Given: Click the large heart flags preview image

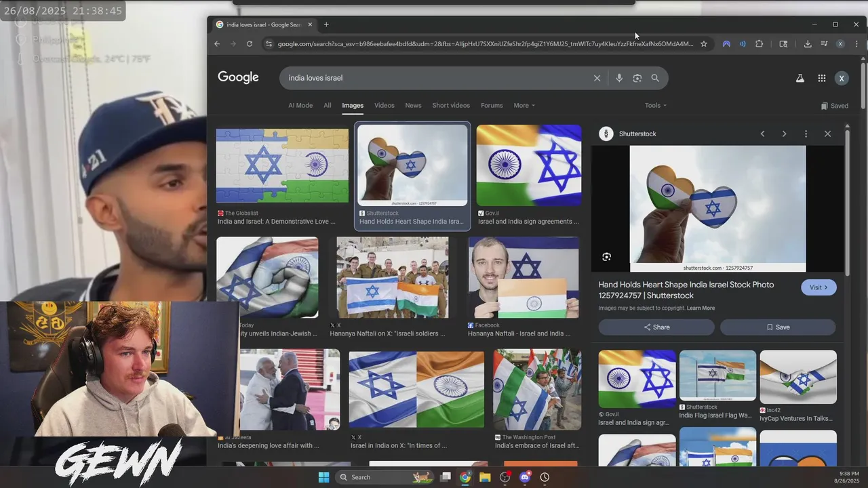Looking at the screenshot, I should click(717, 209).
